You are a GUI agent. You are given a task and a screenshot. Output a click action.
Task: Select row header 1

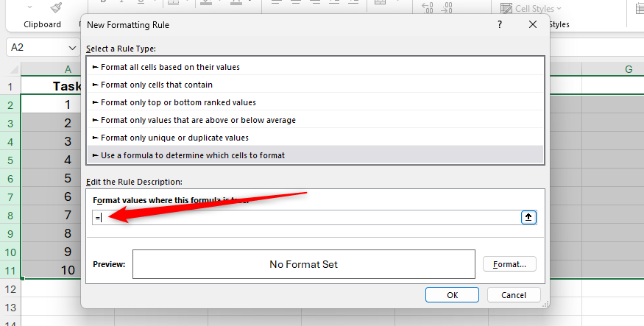(10, 87)
